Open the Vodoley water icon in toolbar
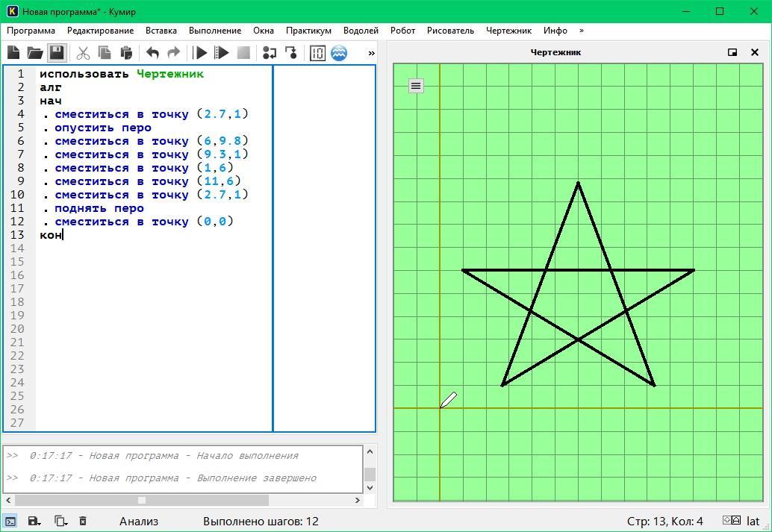 point(339,53)
